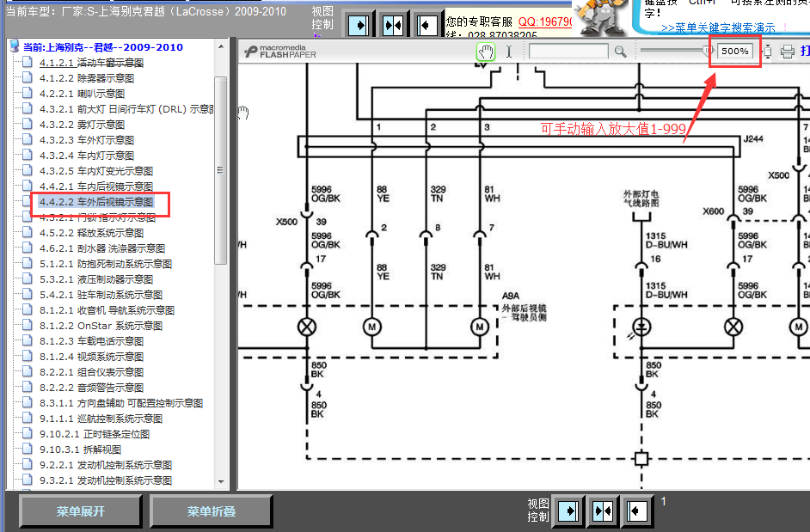Open 9.10.3.1 拆解视图
Viewport: 810px width, 532px height.
tap(80, 449)
